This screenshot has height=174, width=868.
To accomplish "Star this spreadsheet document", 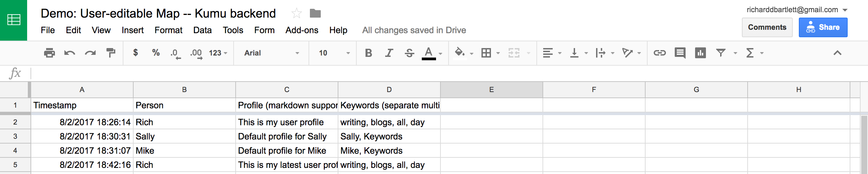I will click(x=296, y=14).
